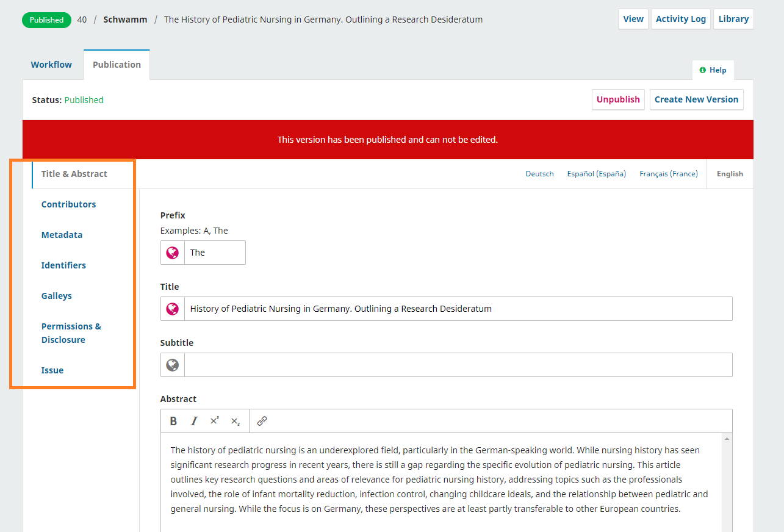Open the Activity Log
Screen dimensions: 784x532
[680, 19]
